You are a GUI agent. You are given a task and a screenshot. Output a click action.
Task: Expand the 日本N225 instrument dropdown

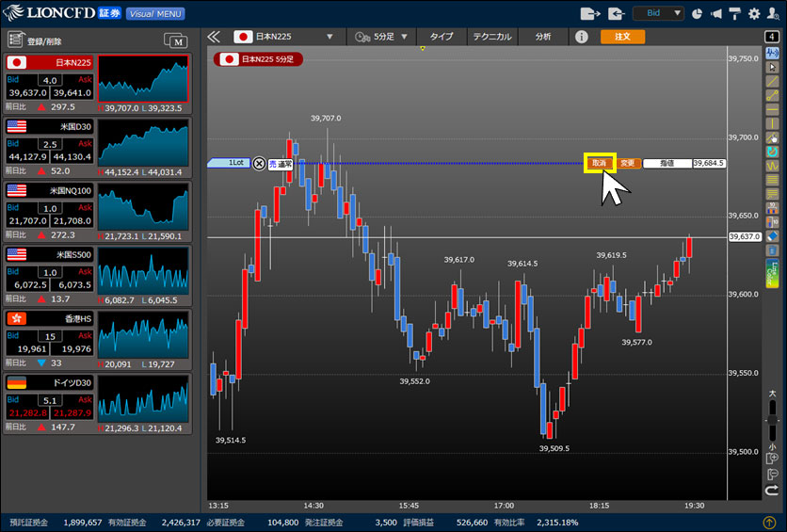pyautogui.click(x=329, y=37)
